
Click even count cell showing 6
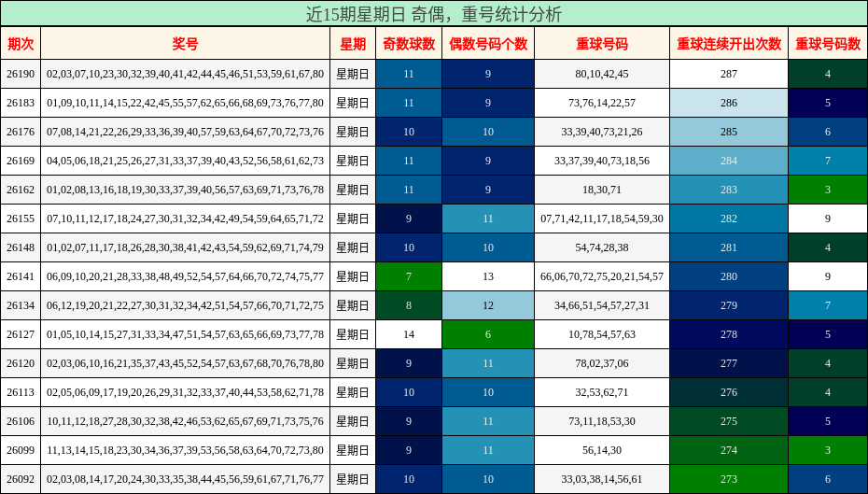(x=488, y=334)
